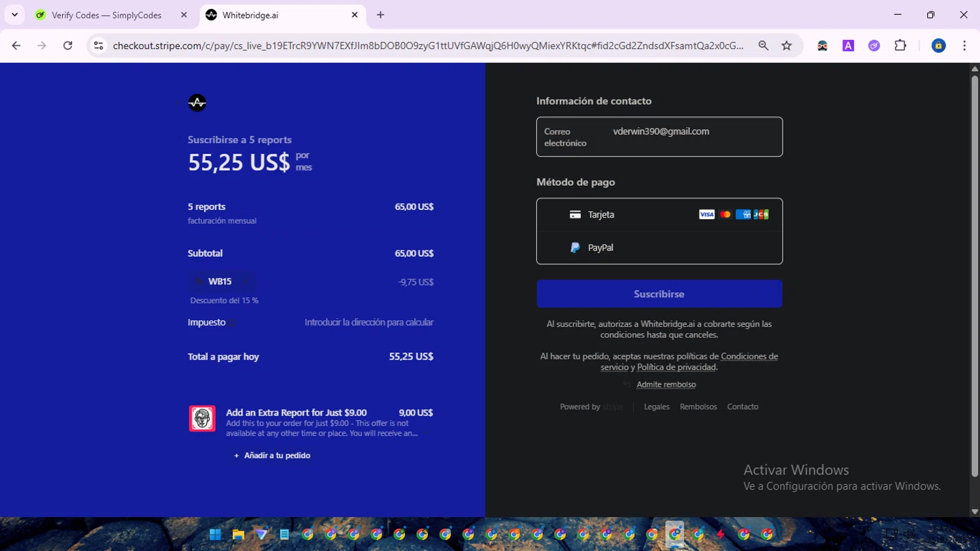The image size is (980, 551).
Task: Bookmark this page with the star icon
Action: (787, 46)
